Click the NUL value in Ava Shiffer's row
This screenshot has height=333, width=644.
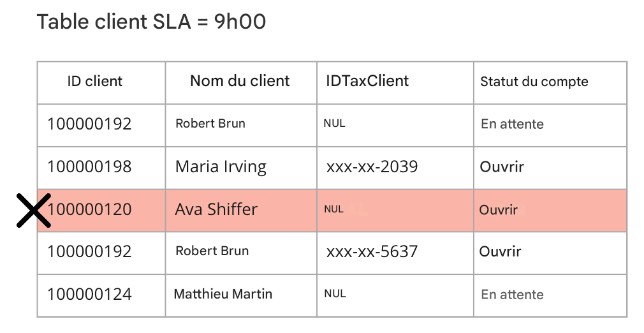pyautogui.click(x=334, y=209)
